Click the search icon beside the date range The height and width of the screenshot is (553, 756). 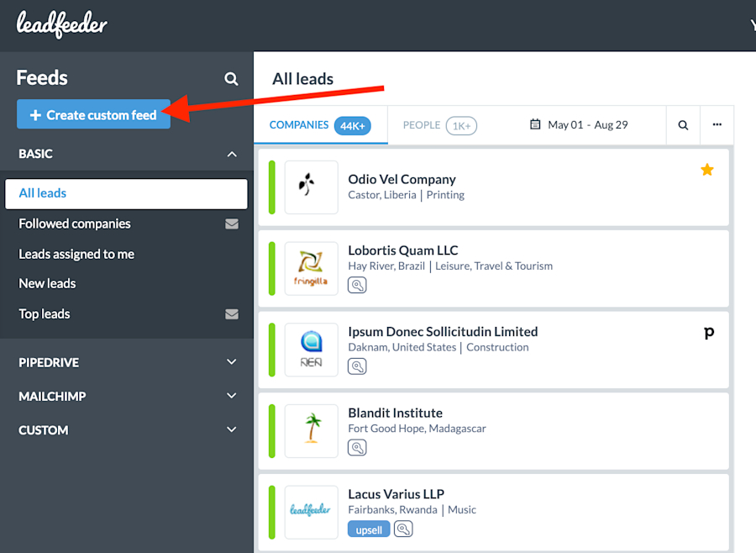tap(682, 124)
